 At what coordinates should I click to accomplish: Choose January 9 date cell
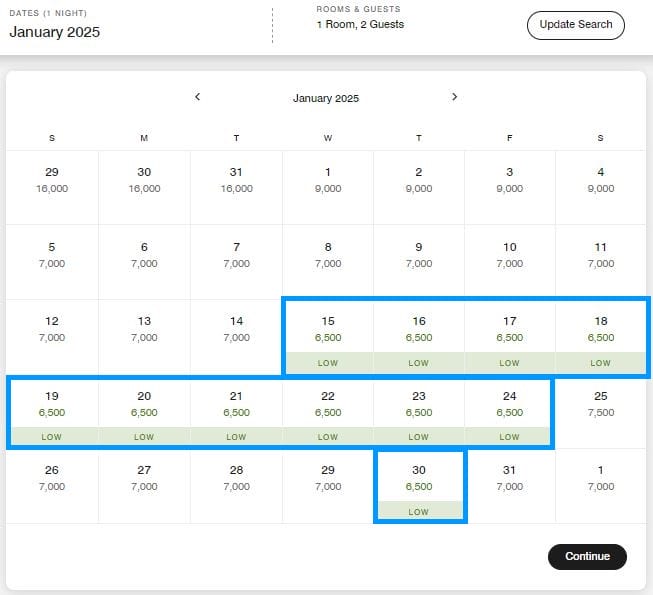click(x=419, y=262)
